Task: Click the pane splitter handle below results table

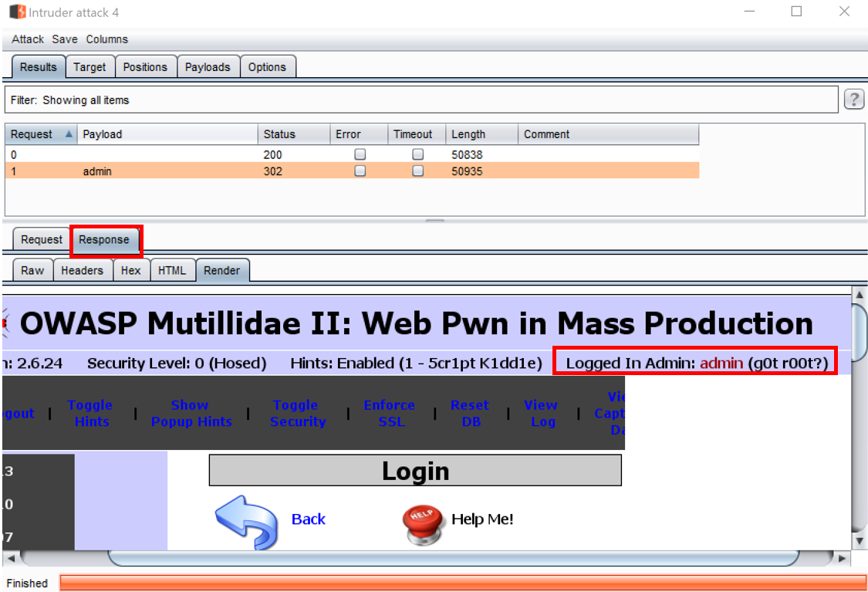Action: point(435,221)
